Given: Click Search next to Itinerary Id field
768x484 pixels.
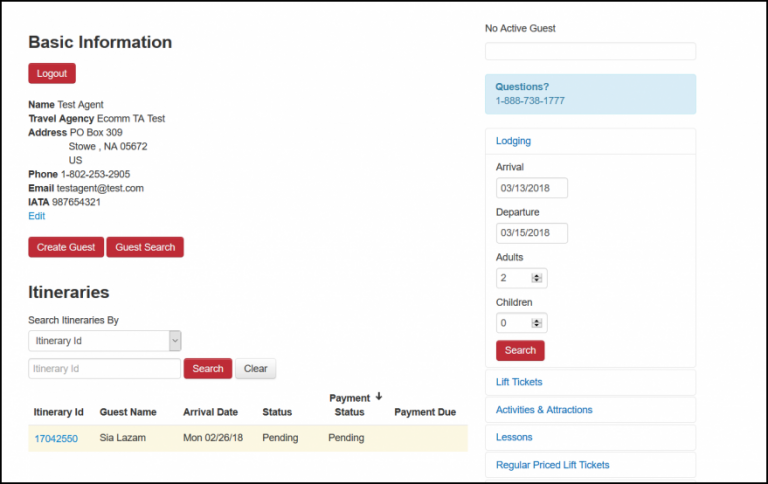Looking at the screenshot, I should tap(208, 369).
